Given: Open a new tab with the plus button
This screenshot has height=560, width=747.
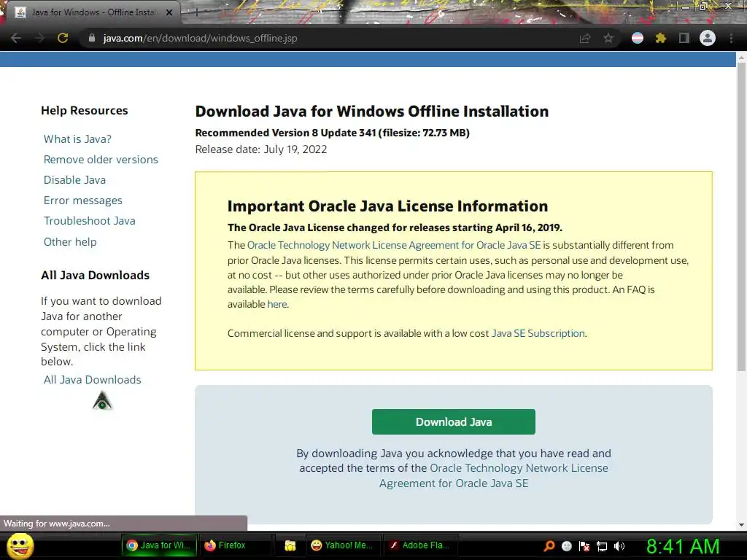Looking at the screenshot, I should [196, 12].
